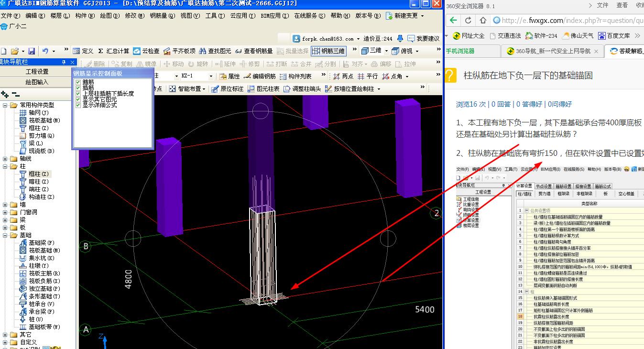Open 网址大全 bookmark
Viewport: 644px width, 349px height.
coord(469,35)
